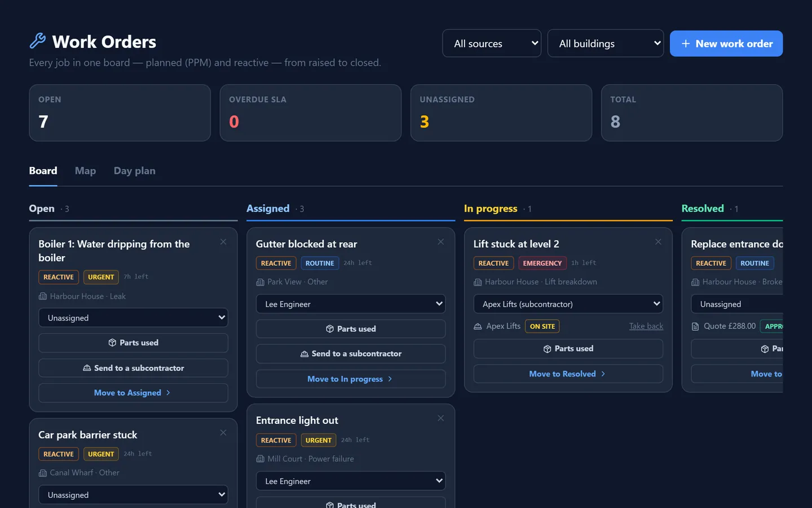Close the Entrance light out card
Screen dimensions: 812x508
[x=441, y=418]
